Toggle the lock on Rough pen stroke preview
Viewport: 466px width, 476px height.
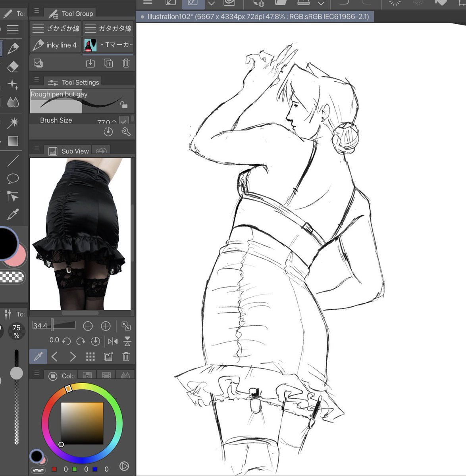pyautogui.click(x=124, y=105)
